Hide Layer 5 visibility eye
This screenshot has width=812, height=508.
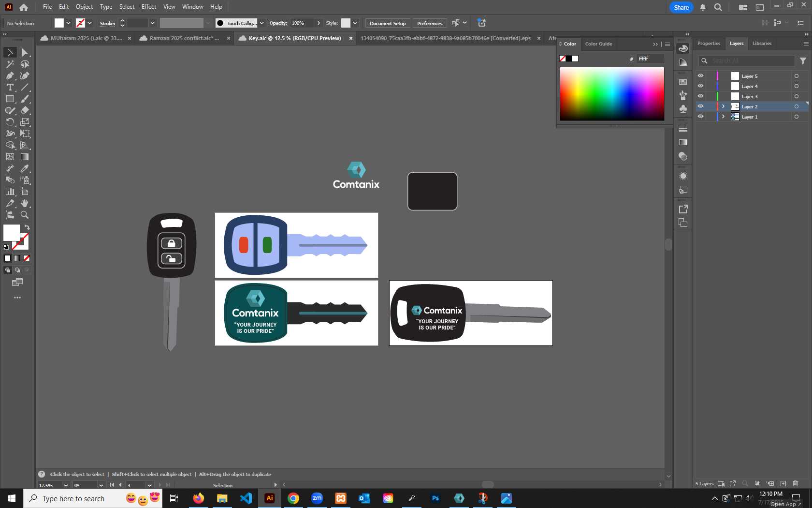tap(700, 76)
